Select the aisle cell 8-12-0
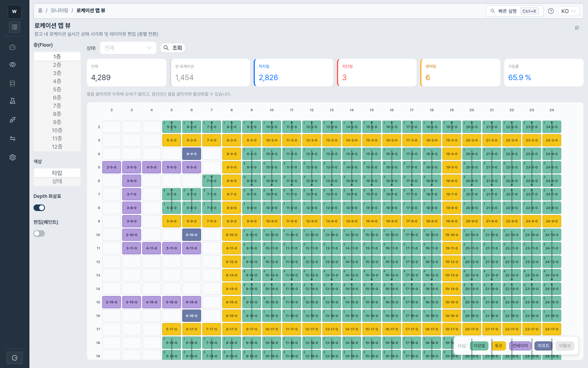The height and width of the screenshot is (368, 588). (232, 262)
